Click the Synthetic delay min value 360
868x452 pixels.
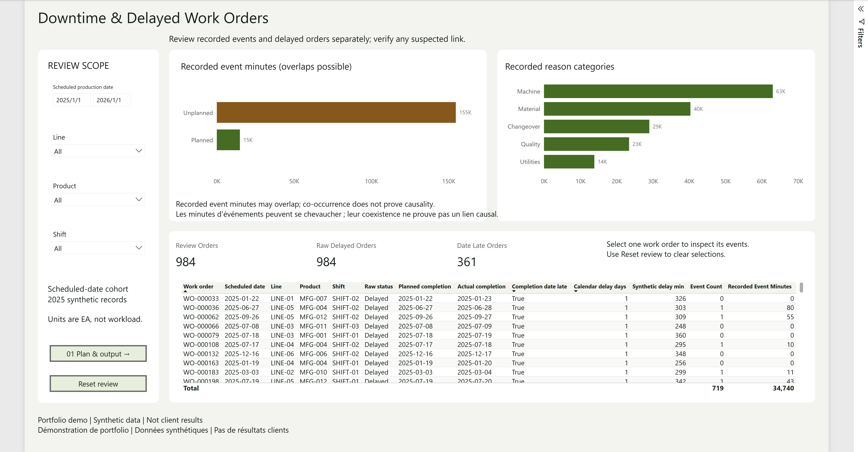click(680, 335)
